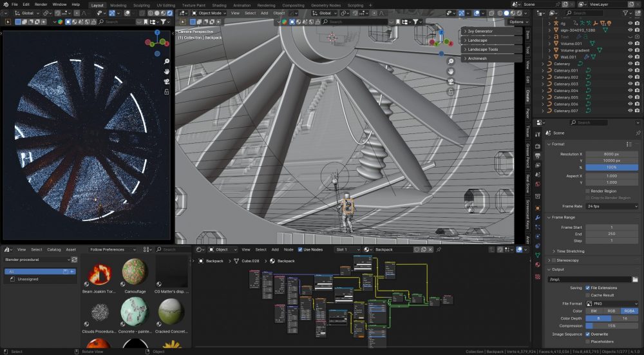
Task: Select RGB color mode button
Action: click(x=612, y=311)
